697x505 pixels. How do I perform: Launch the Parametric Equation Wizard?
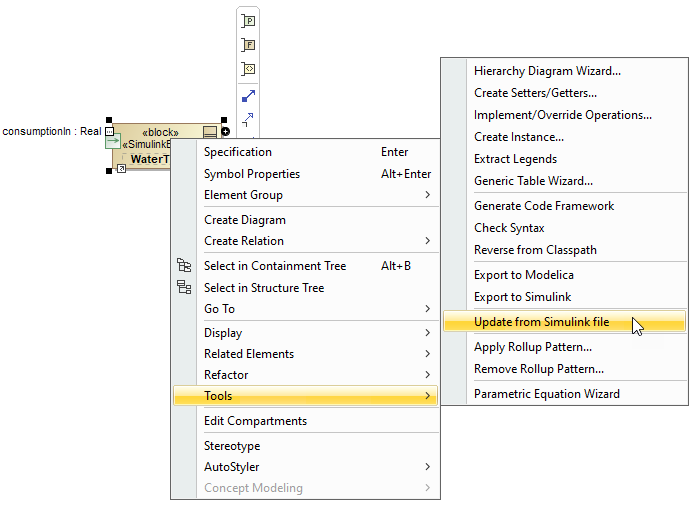click(x=546, y=394)
